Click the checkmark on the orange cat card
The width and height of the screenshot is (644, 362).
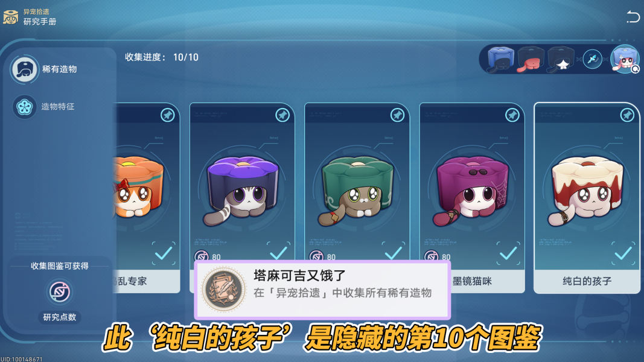(x=164, y=253)
